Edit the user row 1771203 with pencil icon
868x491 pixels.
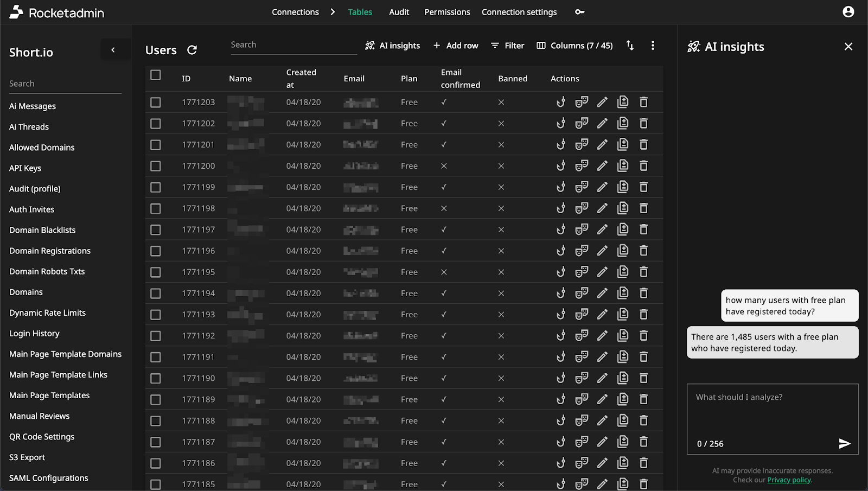pyautogui.click(x=602, y=102)
